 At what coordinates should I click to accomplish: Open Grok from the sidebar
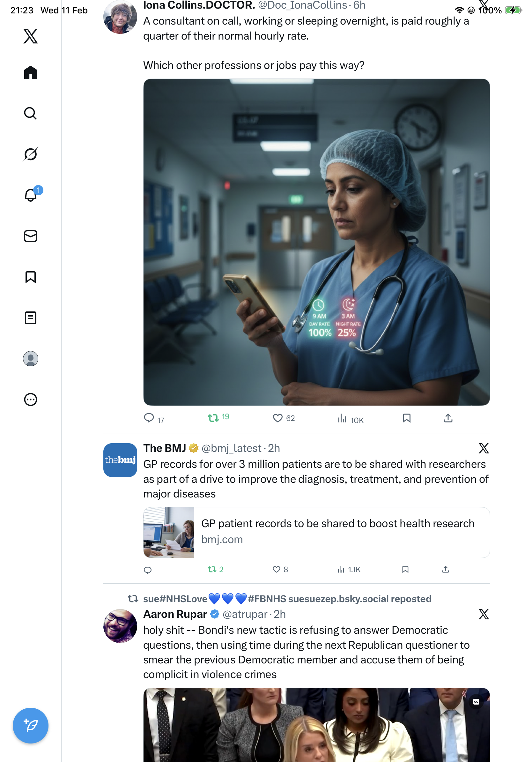coord(31,154)
